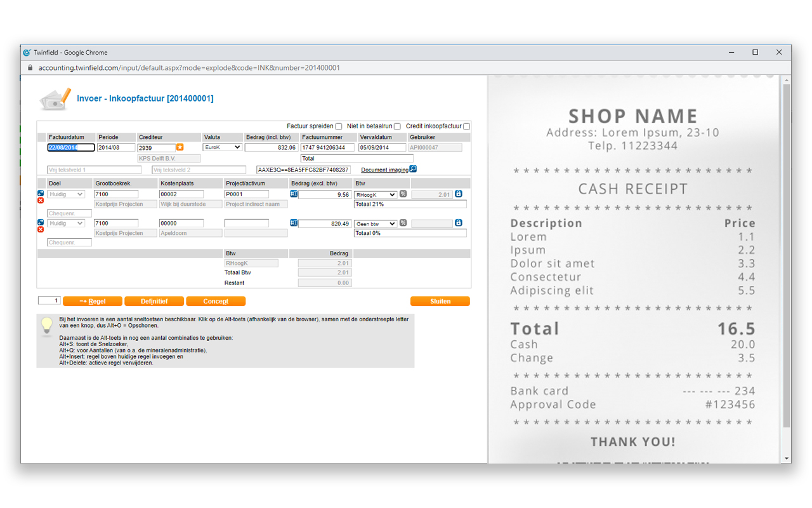Click the calculator icon next to amount 820.49
This screenshot has width=812, height=508.
(x=294, y=223)
